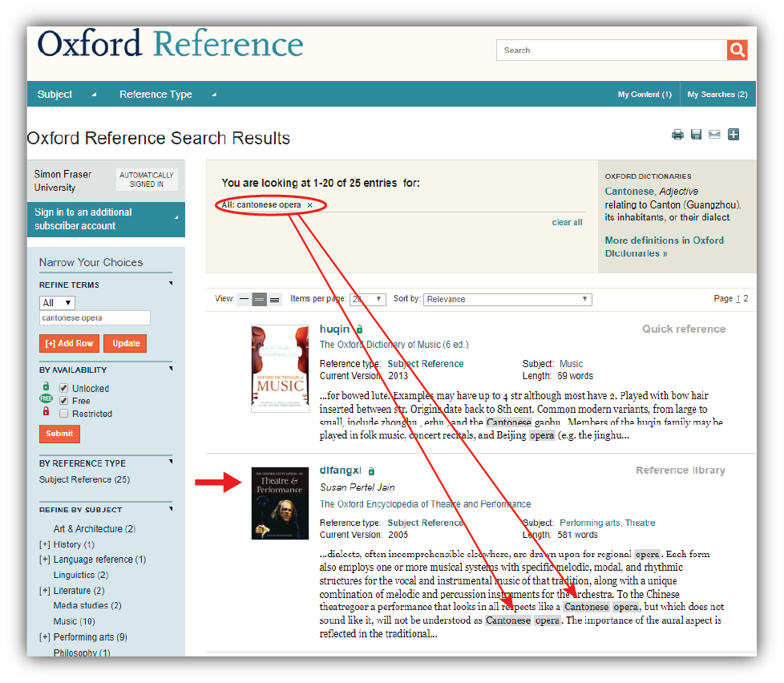Go to results page 2
This screenshot has width=784, height=683.
(x=746, y=298)
